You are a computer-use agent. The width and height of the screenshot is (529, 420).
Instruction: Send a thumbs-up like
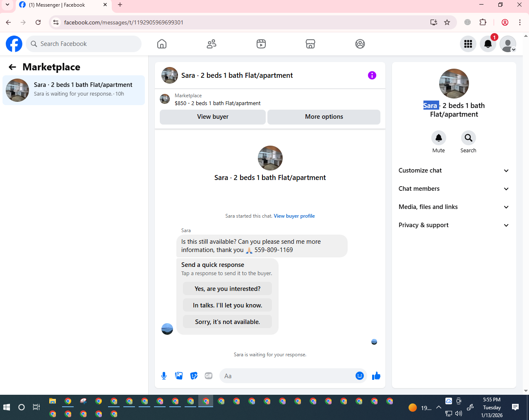point(376,376)
